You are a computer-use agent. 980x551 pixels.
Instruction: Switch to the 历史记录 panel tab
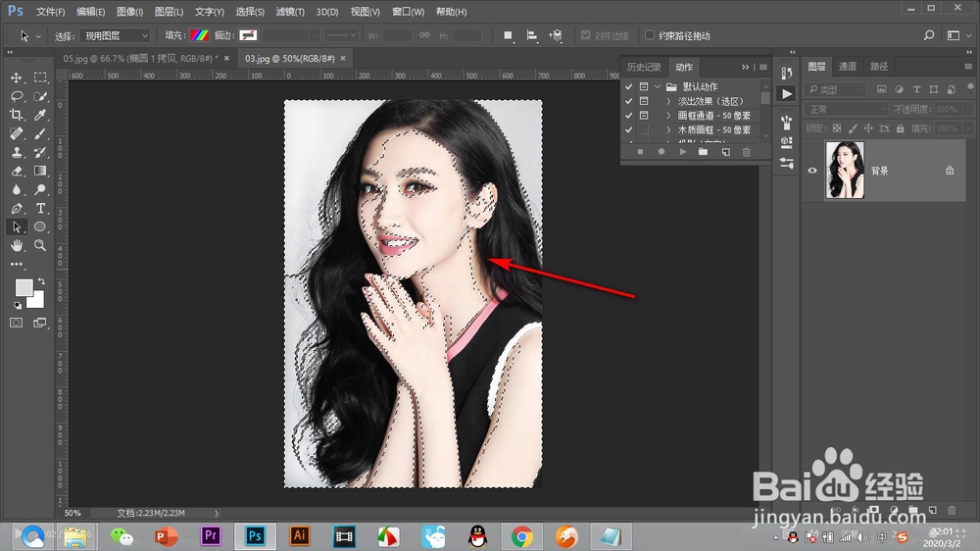point(644,67)
